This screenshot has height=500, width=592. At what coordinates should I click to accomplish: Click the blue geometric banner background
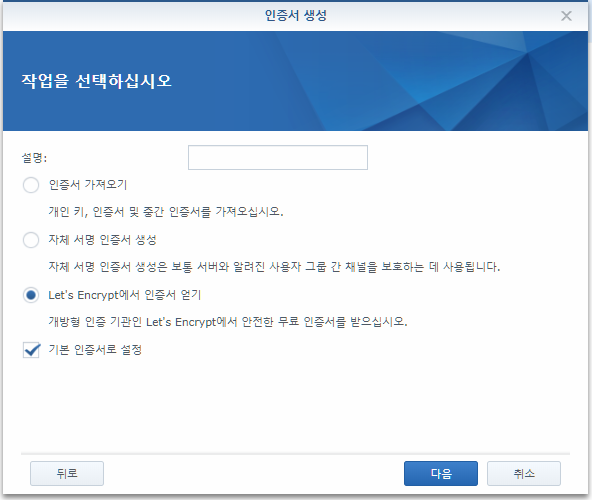click(378, 81)
